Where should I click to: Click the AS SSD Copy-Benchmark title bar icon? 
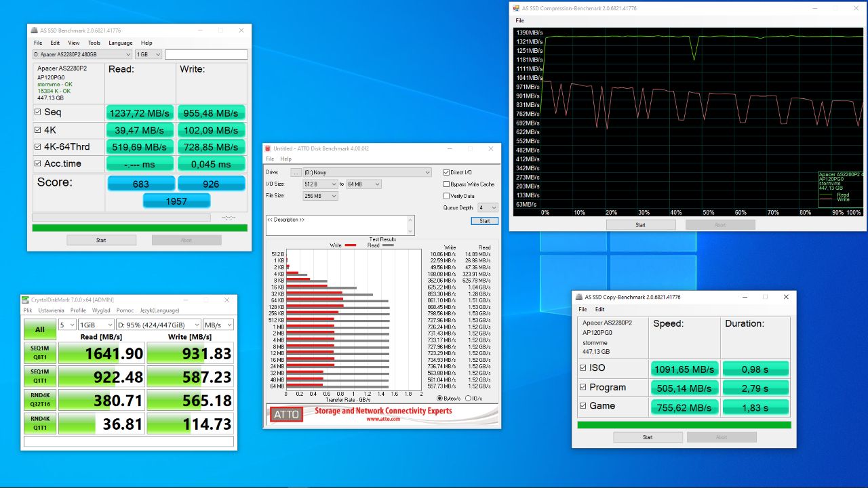tap(580, 297)
